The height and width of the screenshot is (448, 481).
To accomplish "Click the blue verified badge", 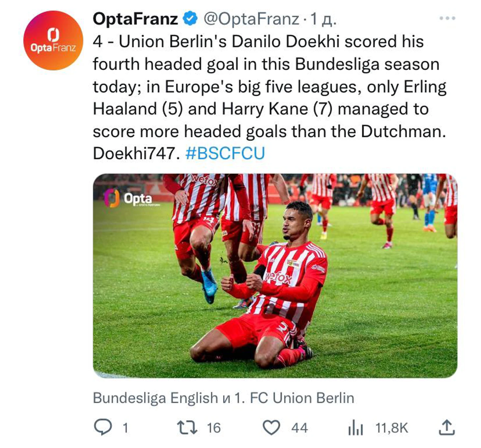I will pos(190,18).
